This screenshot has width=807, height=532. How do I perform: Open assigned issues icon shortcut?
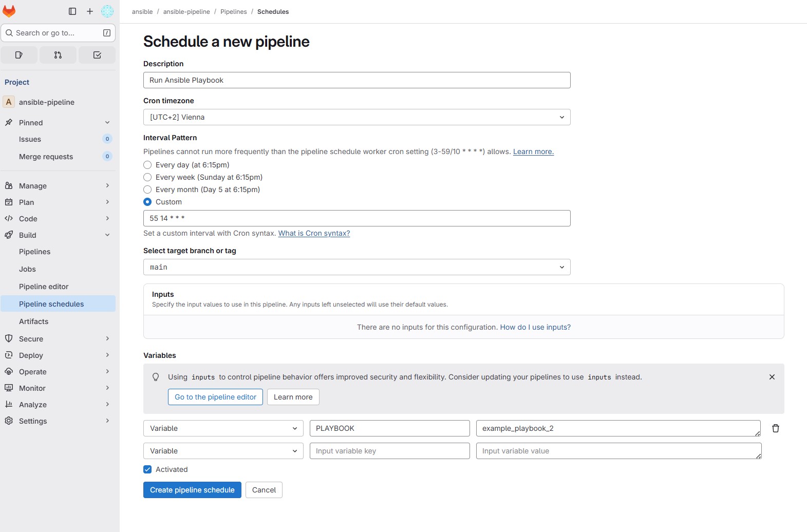19,55
